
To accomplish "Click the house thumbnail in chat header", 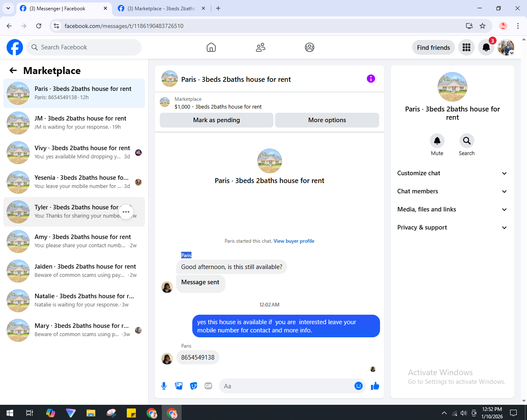I will [170, 79].
